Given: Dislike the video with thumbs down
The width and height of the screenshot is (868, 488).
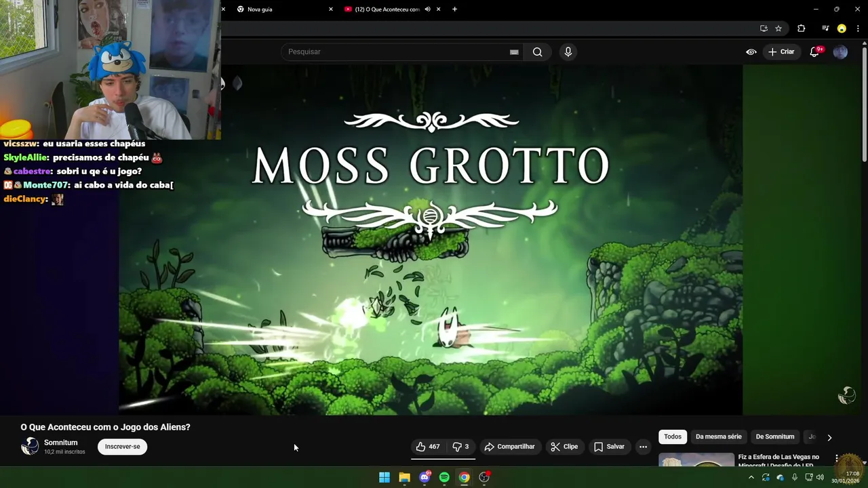Looking at the screenshot, I should (x=460, y=447).
